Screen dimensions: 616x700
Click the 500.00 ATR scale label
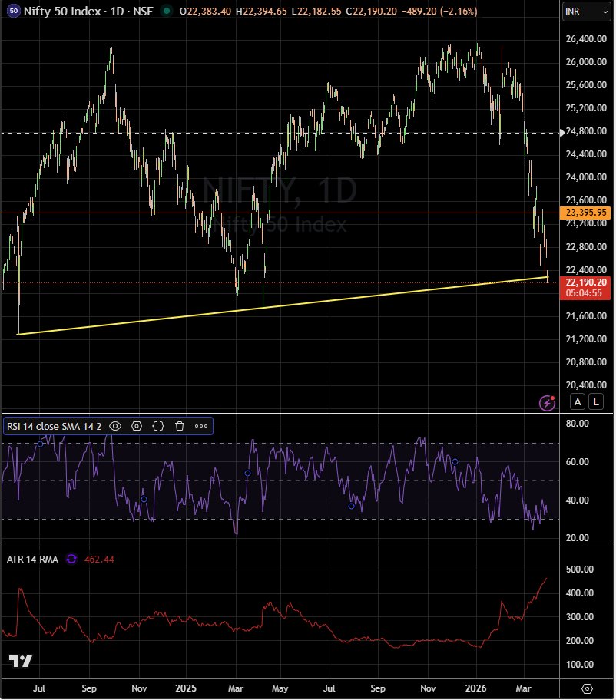point(579,570)
